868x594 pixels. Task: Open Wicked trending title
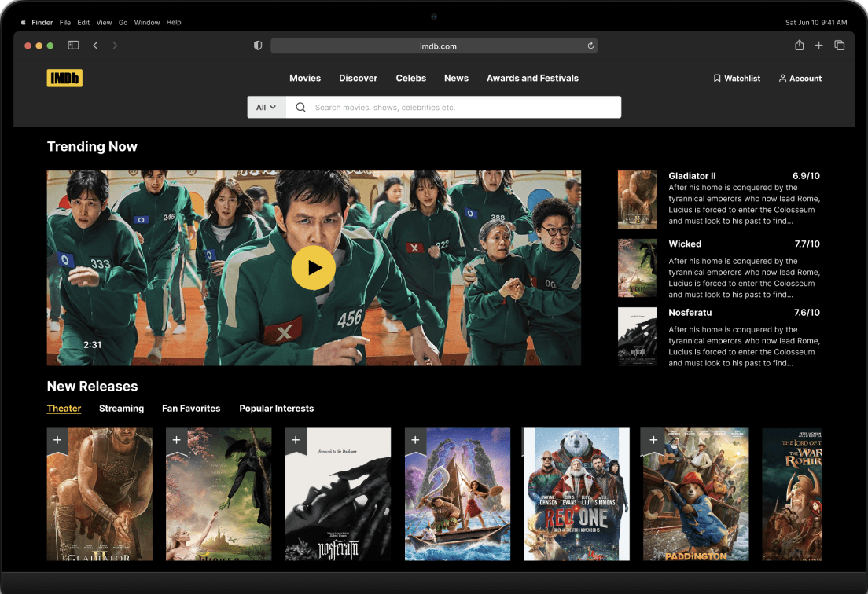pos(685,244)
